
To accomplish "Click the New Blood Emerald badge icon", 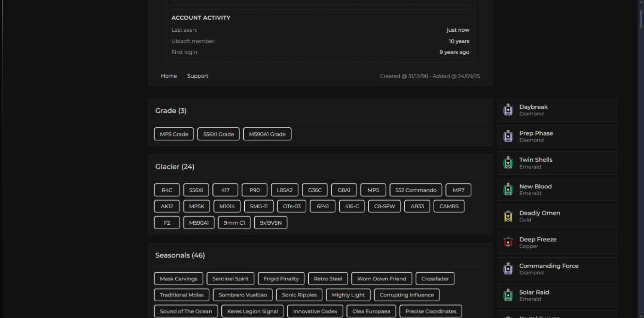I will (508, 190).
